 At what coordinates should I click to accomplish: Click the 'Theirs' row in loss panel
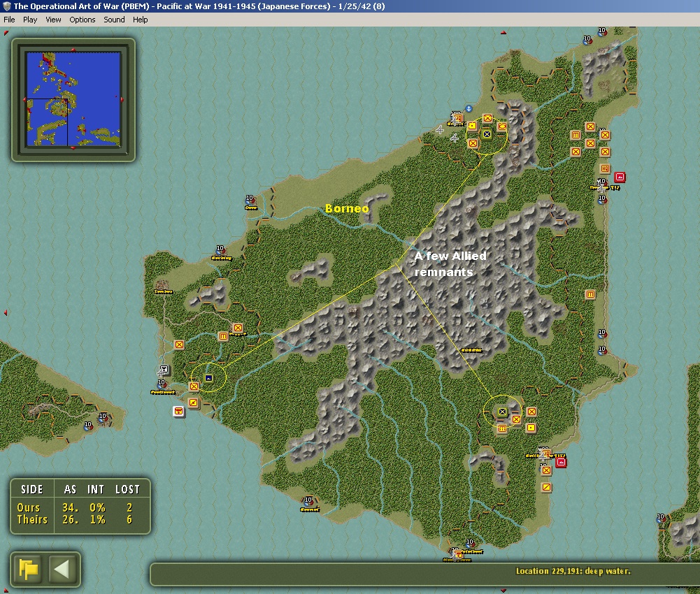75,519
